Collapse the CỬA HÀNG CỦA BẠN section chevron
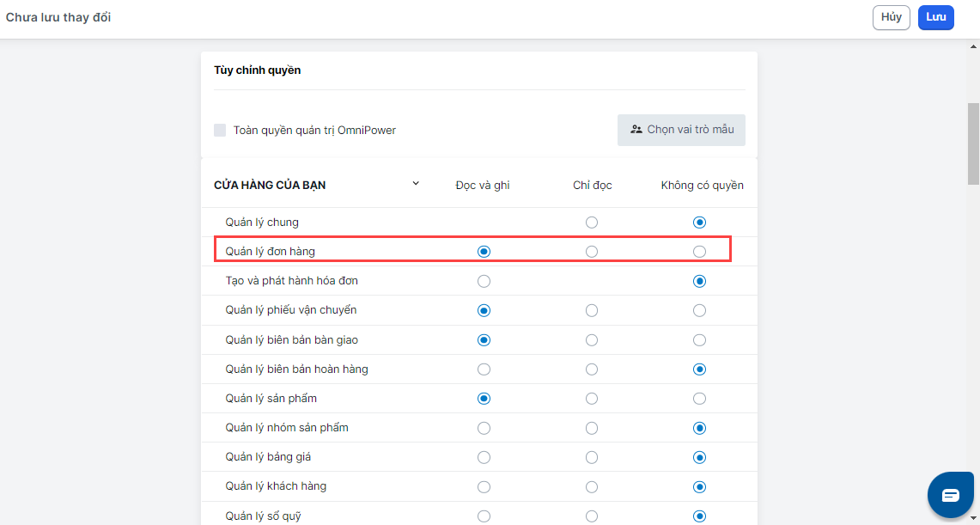This screenshot has height=525, width=980. [x=416, y=184]
